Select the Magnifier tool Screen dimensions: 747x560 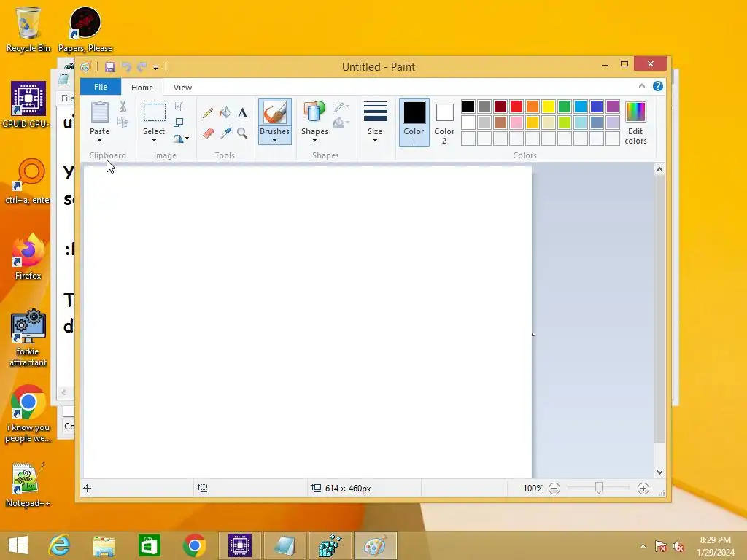pyautogui.click(x=242, y=133)
